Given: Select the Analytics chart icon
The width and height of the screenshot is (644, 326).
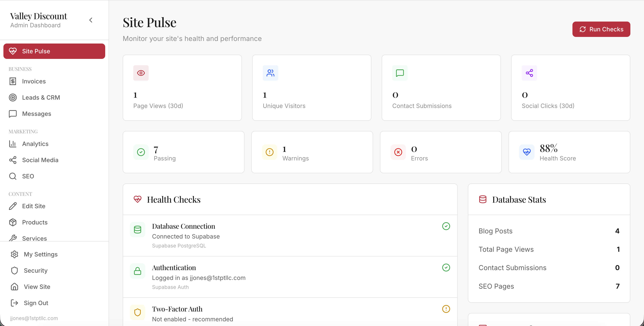Looking at the screenshot, I should point(13,144).
